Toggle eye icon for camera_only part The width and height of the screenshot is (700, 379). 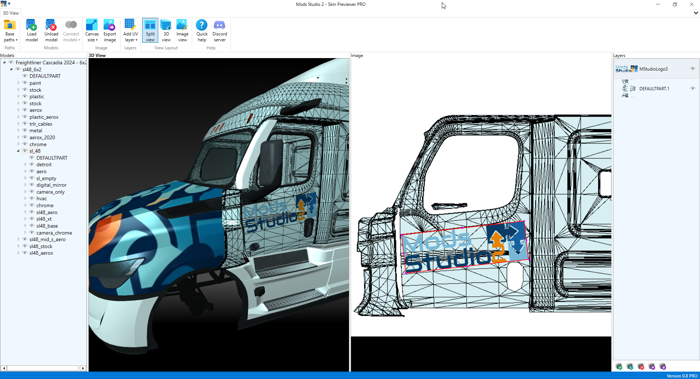[x=32, y=192]
